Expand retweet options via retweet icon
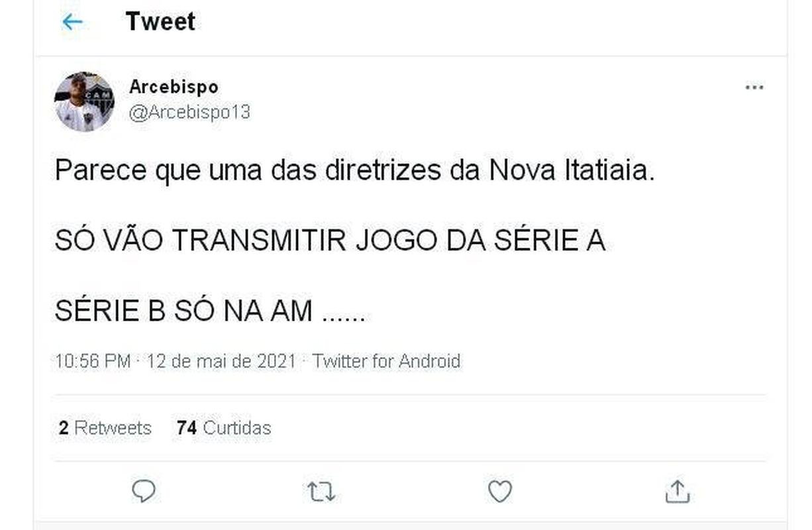This screenshot has width=812, height=530. point(319,491)
